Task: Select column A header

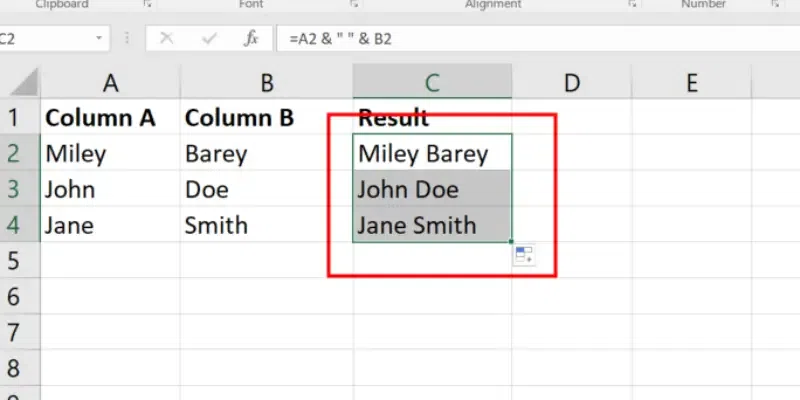Action: click(x=110, y=83)
